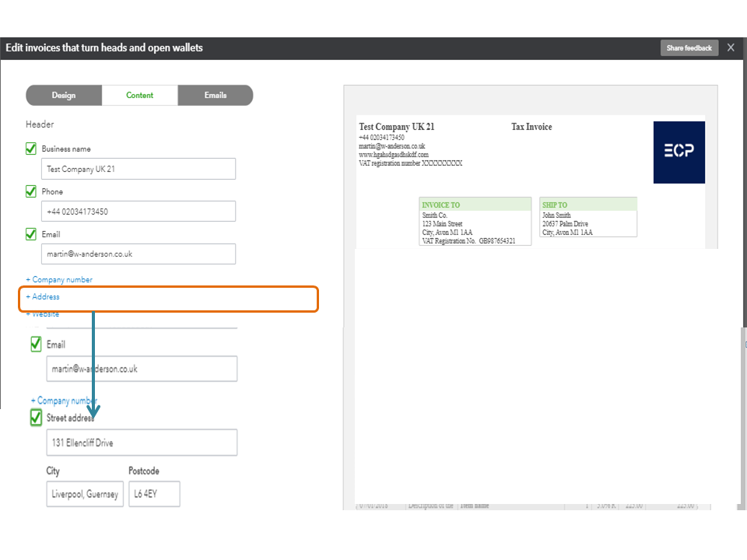Toggle the Phone checkbox
This screenshot has width=747, height=560.
coord(31,191)
